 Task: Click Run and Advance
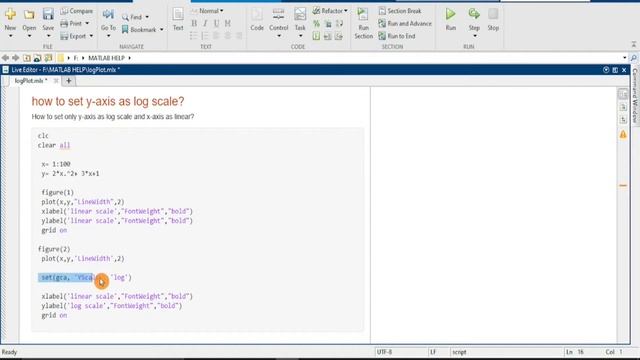(405, 24)
